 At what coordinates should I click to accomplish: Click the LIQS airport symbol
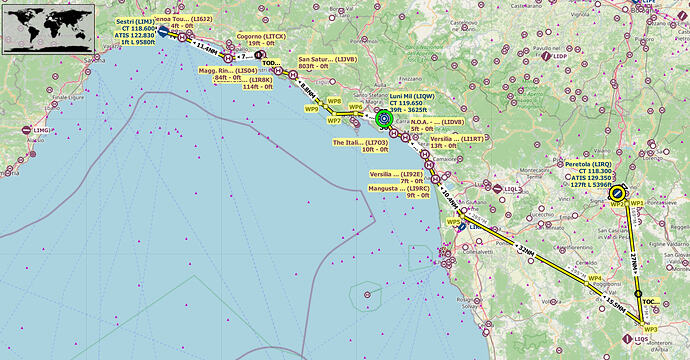(628, 339)
